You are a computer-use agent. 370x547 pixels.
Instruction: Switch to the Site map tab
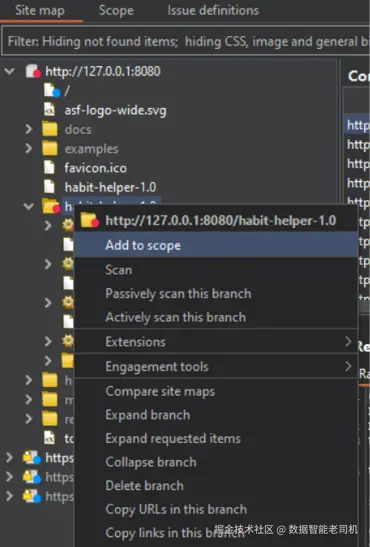[40, 10]
